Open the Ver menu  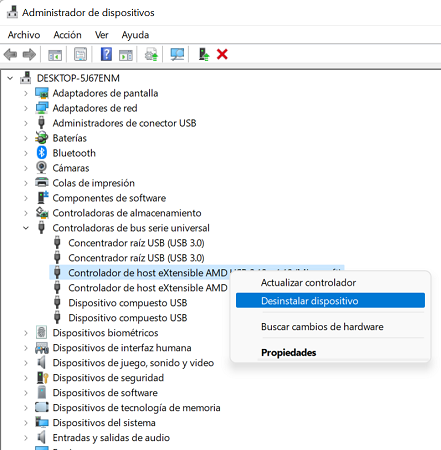(x=101, y=35)
